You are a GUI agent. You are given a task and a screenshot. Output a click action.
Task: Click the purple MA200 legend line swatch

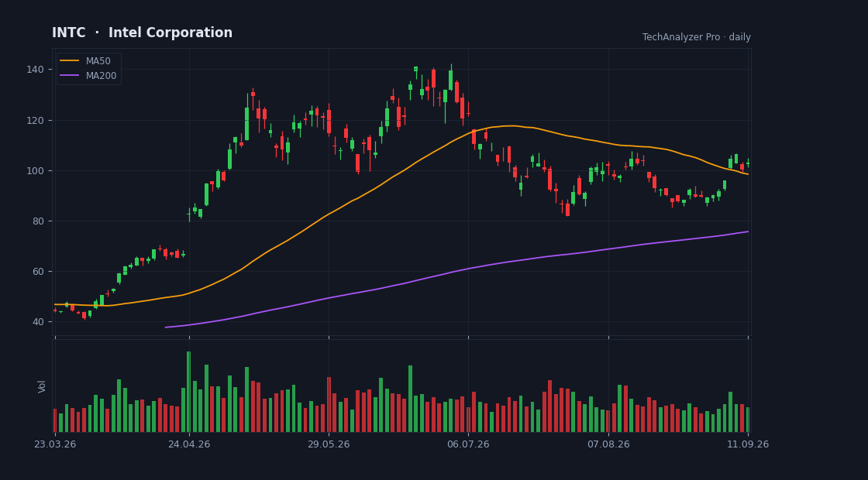tap(69, 76)
